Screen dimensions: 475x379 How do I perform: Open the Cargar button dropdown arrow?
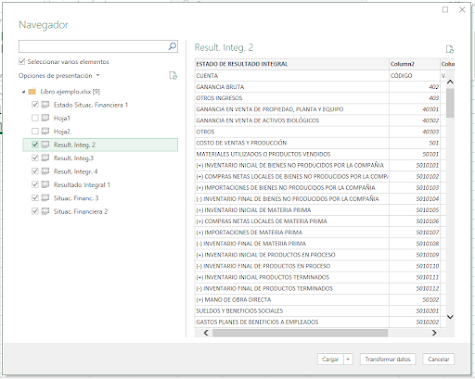click(348, 359)
